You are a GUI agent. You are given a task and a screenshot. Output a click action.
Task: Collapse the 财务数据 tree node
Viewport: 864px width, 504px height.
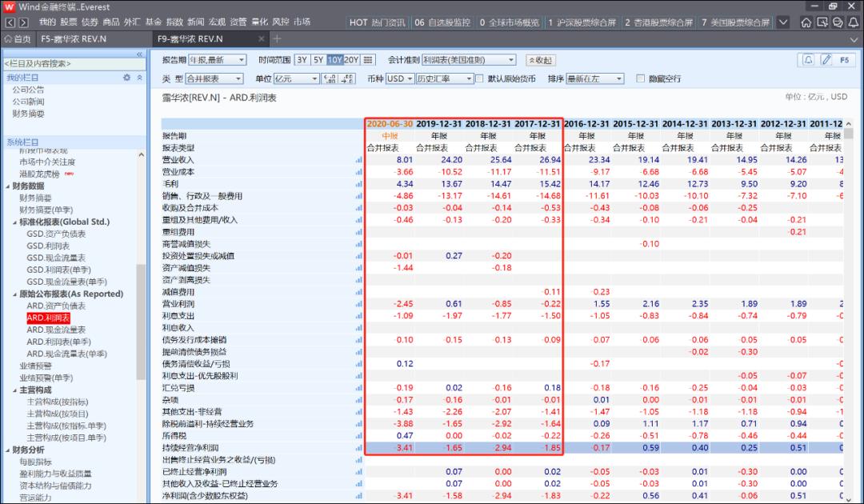8,186
